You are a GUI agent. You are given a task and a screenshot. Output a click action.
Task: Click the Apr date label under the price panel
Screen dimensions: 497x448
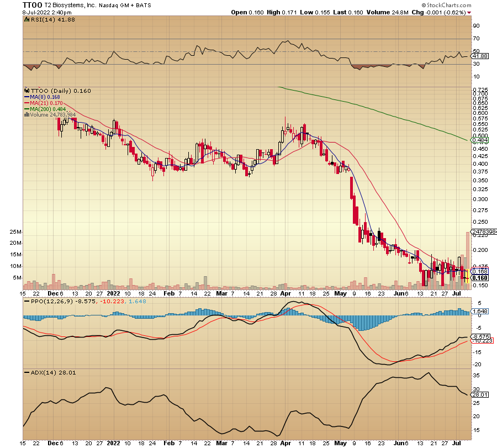tap(285, 293)
